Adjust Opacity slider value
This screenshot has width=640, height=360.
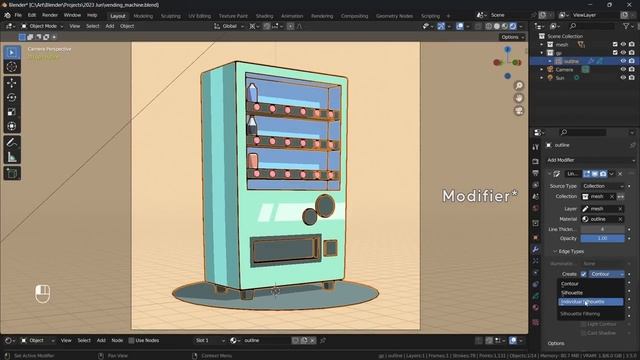(602, 238)
